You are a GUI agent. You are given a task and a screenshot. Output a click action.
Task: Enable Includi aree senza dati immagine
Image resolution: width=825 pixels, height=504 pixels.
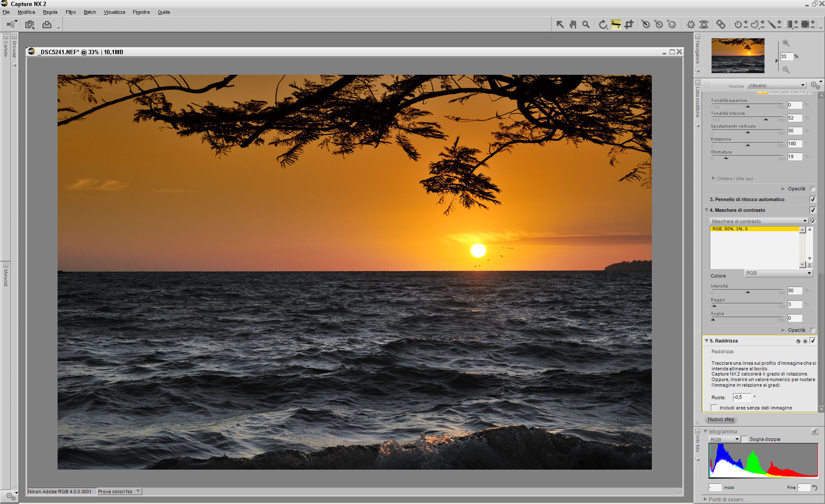point(714,408)
